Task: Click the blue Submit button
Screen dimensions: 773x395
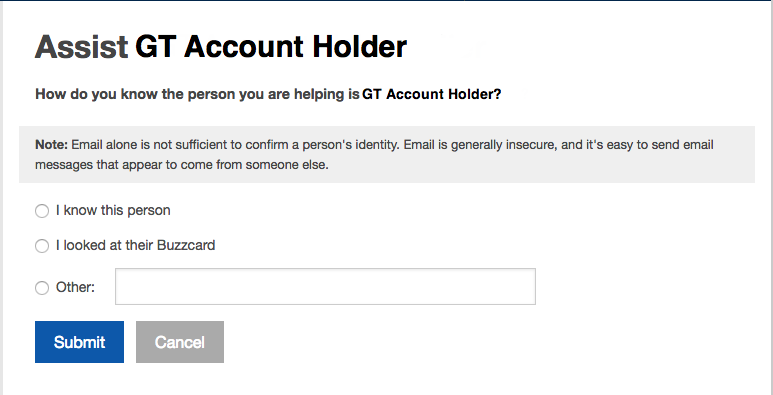Action: tap(79, 342)
